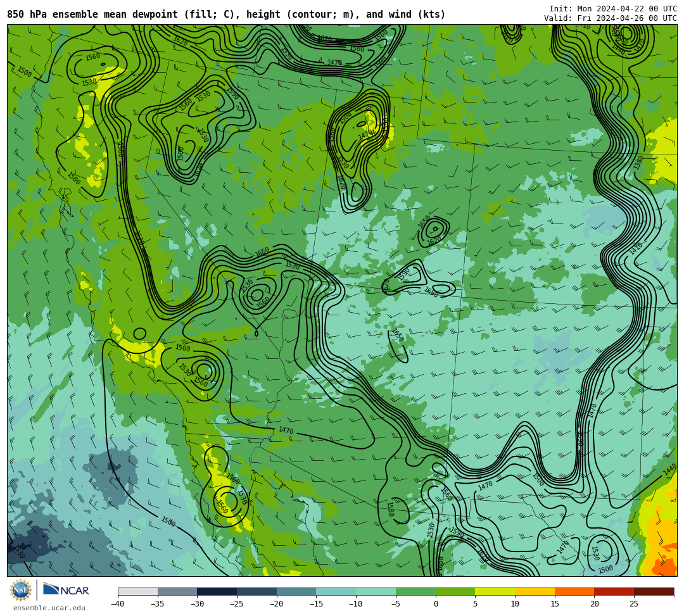684x616 pixels.
Task: Click the NSF logo emblem
Action: pyautogui.click(x=20, y=591)
